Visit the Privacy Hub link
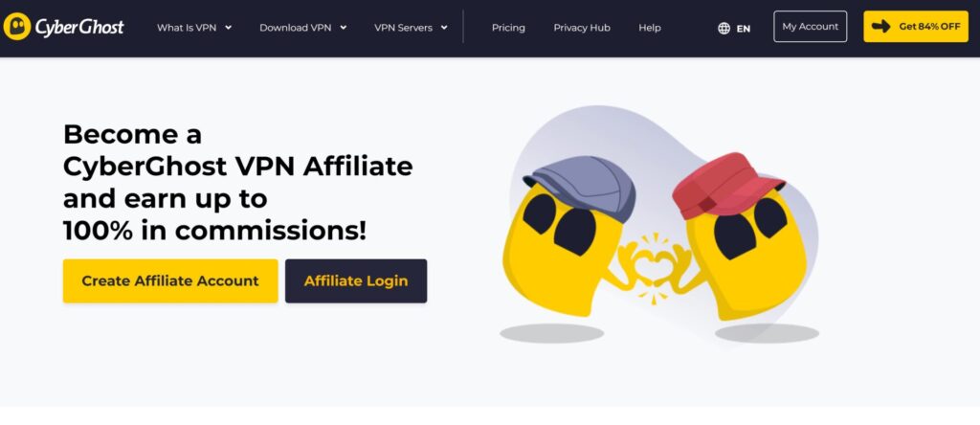 582,28
